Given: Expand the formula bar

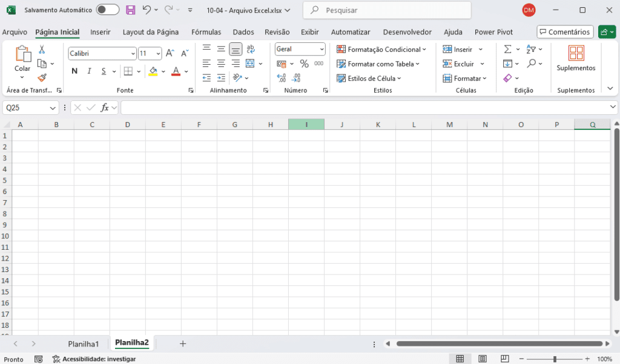Looking at the screenshot, I should point(613,106).
